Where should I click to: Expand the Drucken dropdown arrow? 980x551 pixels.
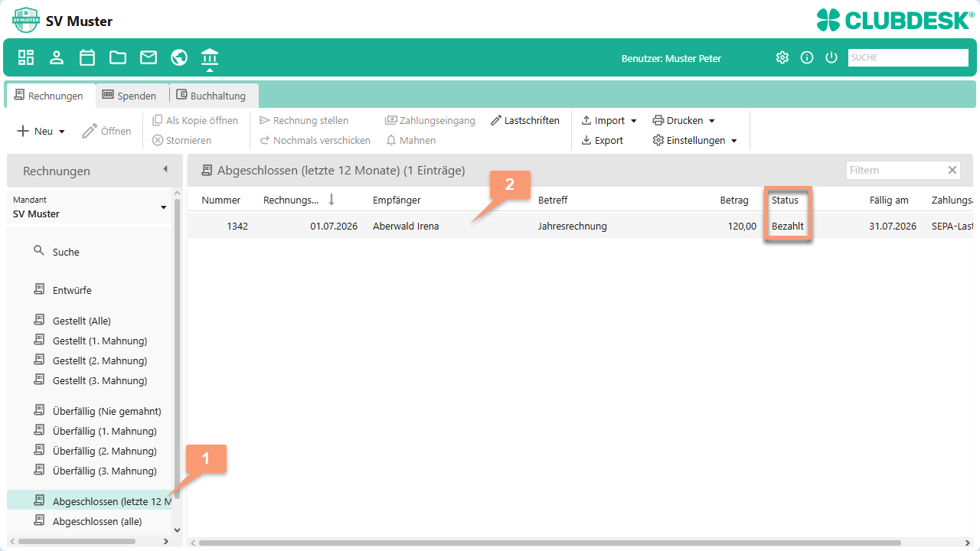pyautogui.click(x=712, y=121)
